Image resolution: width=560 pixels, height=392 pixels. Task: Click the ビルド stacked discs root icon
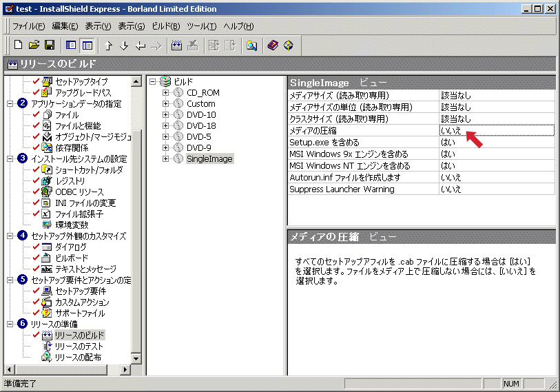coord(165,81)
